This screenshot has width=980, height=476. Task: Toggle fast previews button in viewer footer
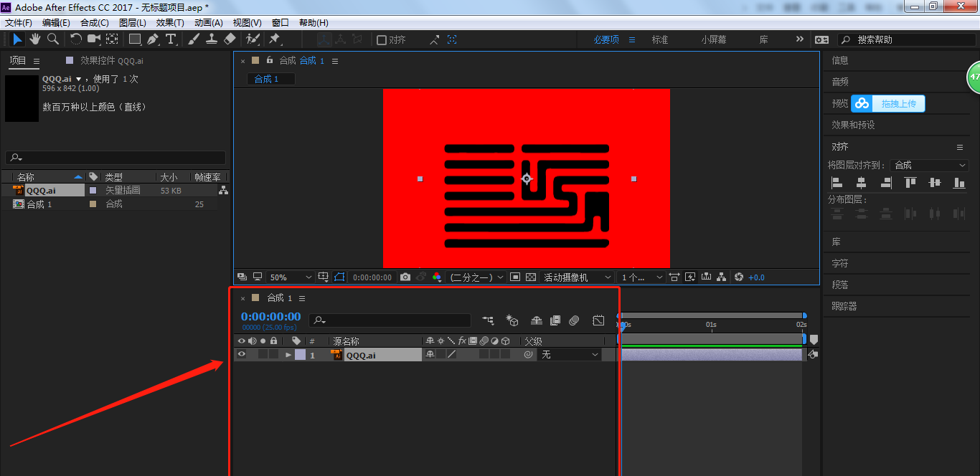[690, 277]
